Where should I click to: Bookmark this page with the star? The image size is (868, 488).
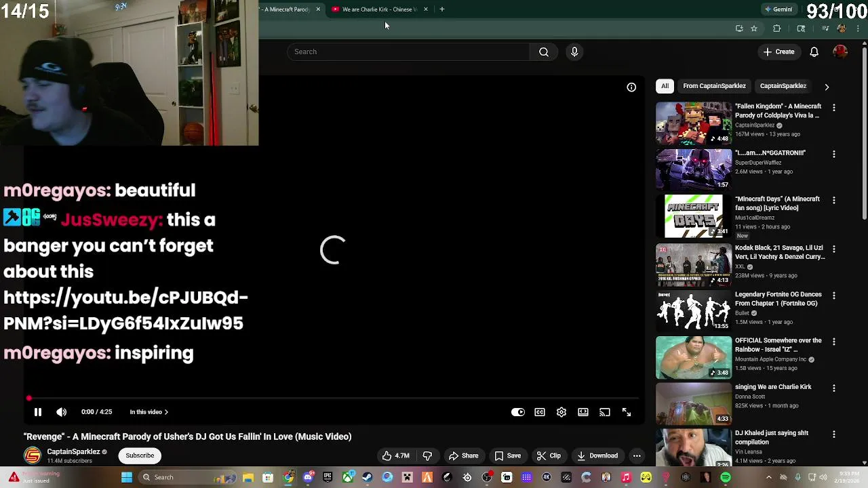pos(754,28)
